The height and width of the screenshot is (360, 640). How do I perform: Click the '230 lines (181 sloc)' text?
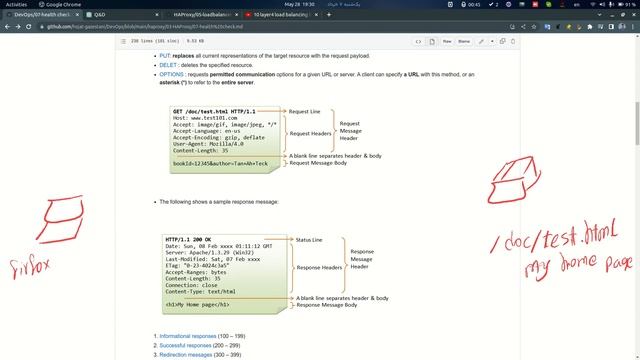coord(155,41)
